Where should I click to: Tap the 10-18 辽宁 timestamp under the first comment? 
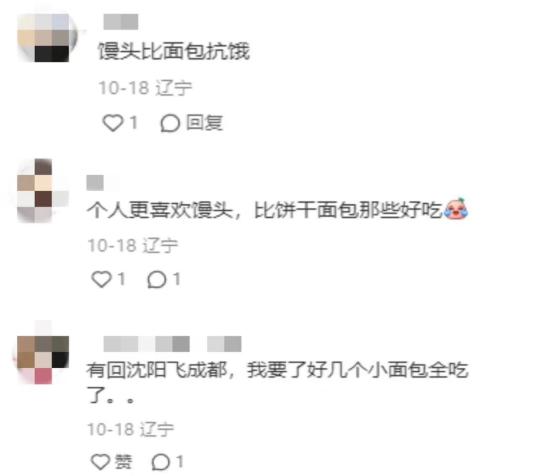point(145,88)
